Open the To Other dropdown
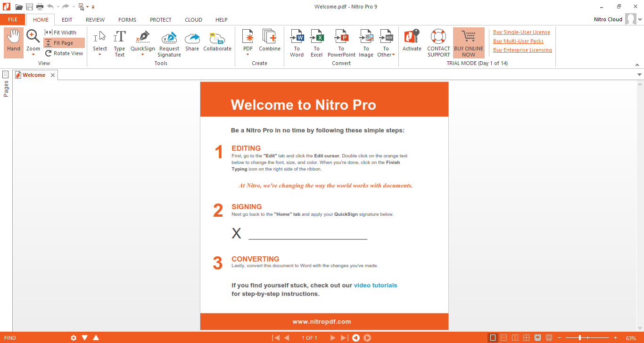The width and height of the screenshot is (644, 343). point(386,43)
